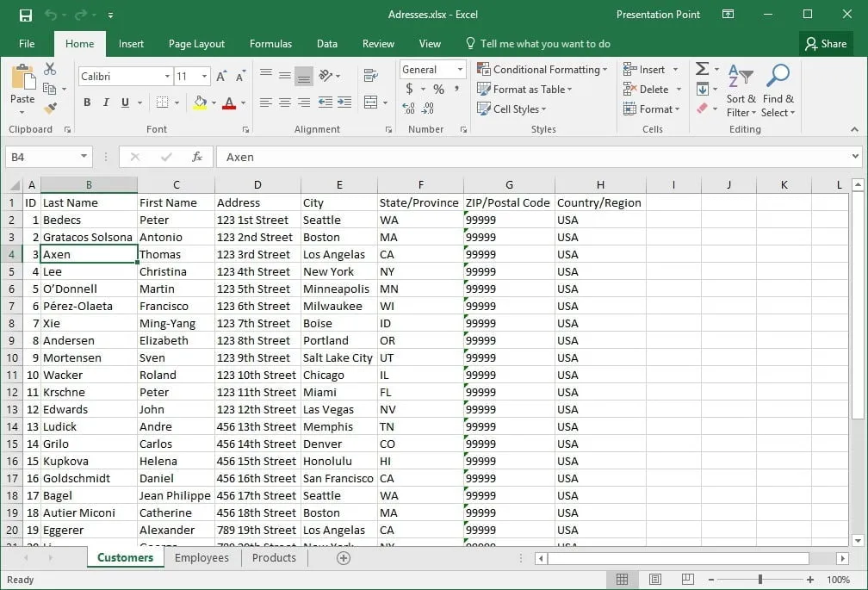The width and height of the screenshot is (868, 590).
Task: Open the Employees sheet tab
Action: click(x=201, y=558)
